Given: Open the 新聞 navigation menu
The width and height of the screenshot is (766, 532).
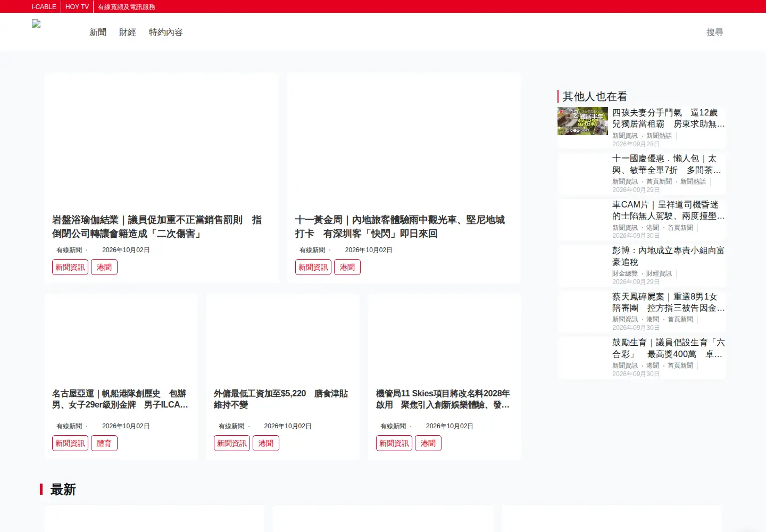Looking at the screenshot, I should pos(98,32).
